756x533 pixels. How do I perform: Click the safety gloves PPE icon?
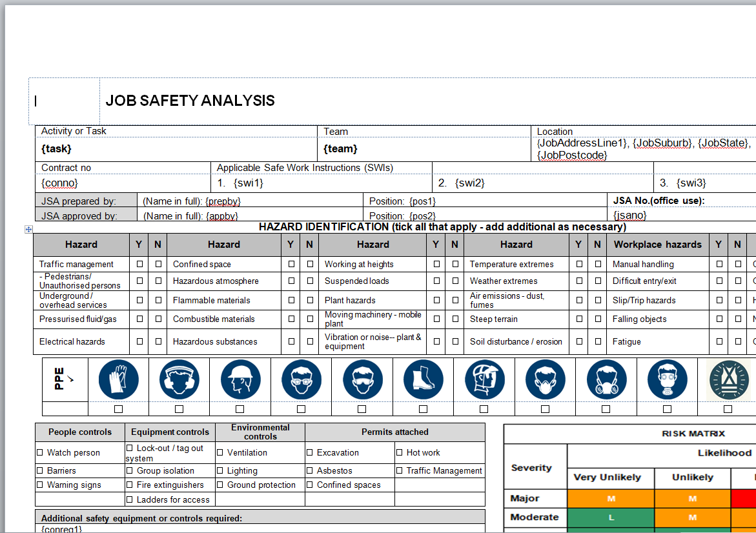click(x=118, y=379)
